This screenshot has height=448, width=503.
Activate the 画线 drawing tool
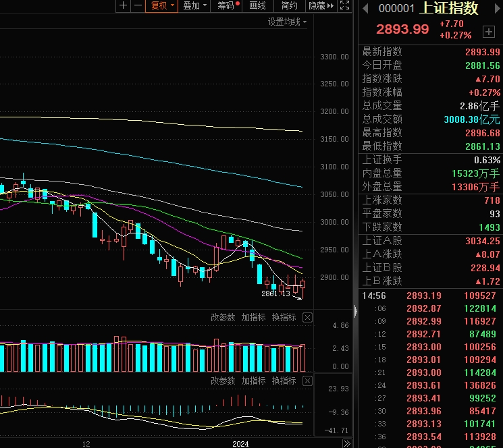257,5
